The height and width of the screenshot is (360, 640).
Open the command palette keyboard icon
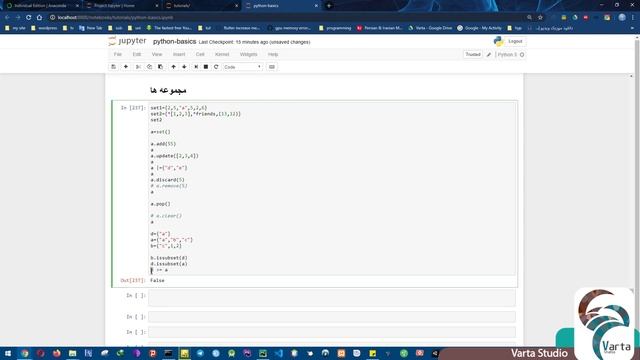pos(272,67)
